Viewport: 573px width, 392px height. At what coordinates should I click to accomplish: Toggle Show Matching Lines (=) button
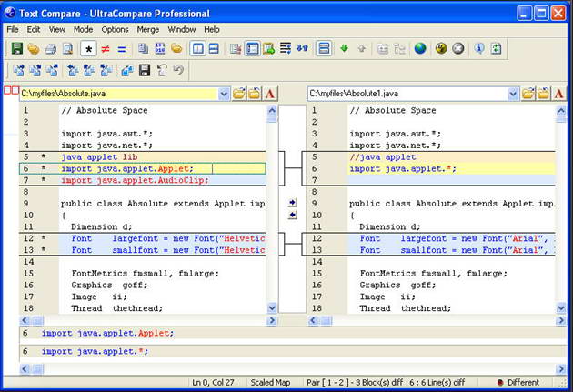122,48
